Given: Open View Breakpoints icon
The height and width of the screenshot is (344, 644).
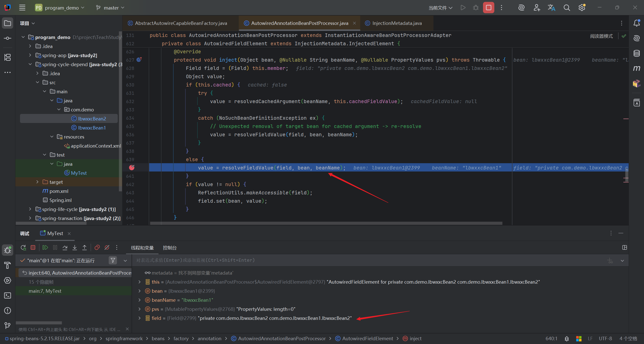Looking at the screenshot, I should (97, 248).
